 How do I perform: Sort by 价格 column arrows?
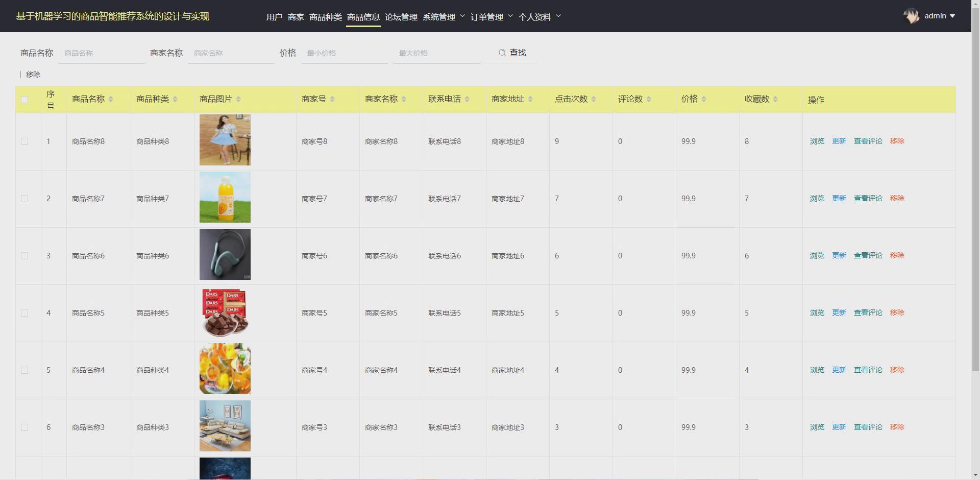coord(704,99)
